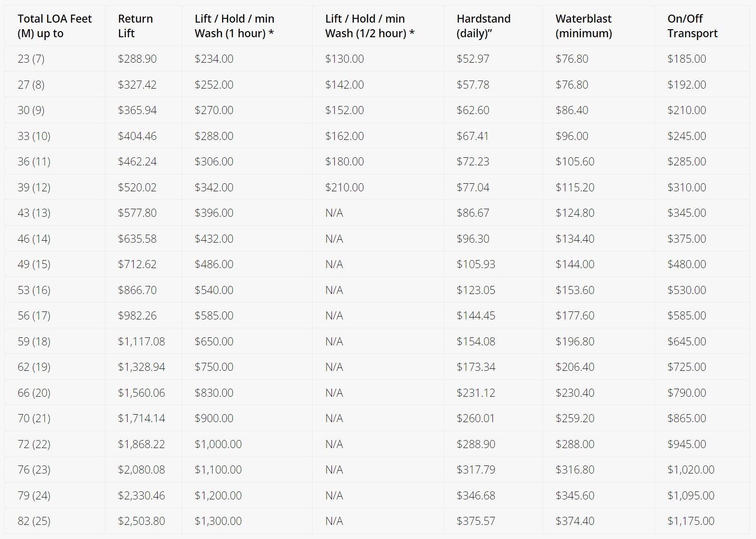Select the $130.00 half-hour wash price
The image size is (756, 539).
click(x=344, y=59)
